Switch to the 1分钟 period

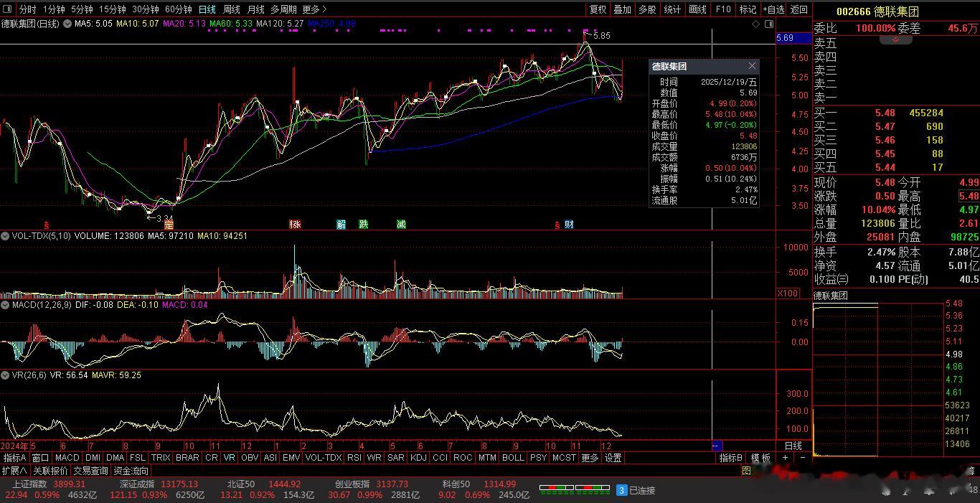pos(54,9)
